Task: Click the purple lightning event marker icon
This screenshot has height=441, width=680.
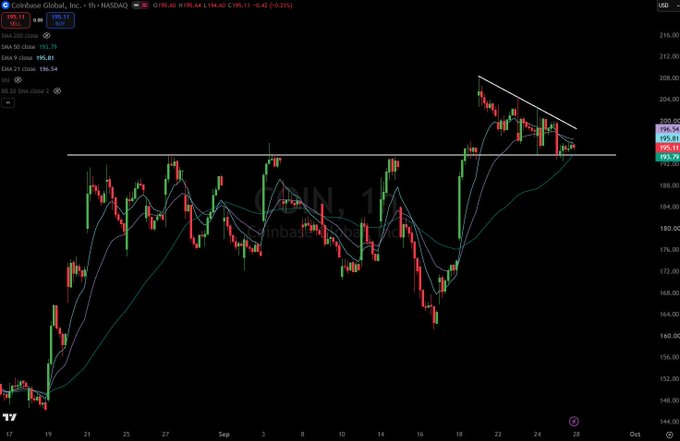Action: coord(573,421)
